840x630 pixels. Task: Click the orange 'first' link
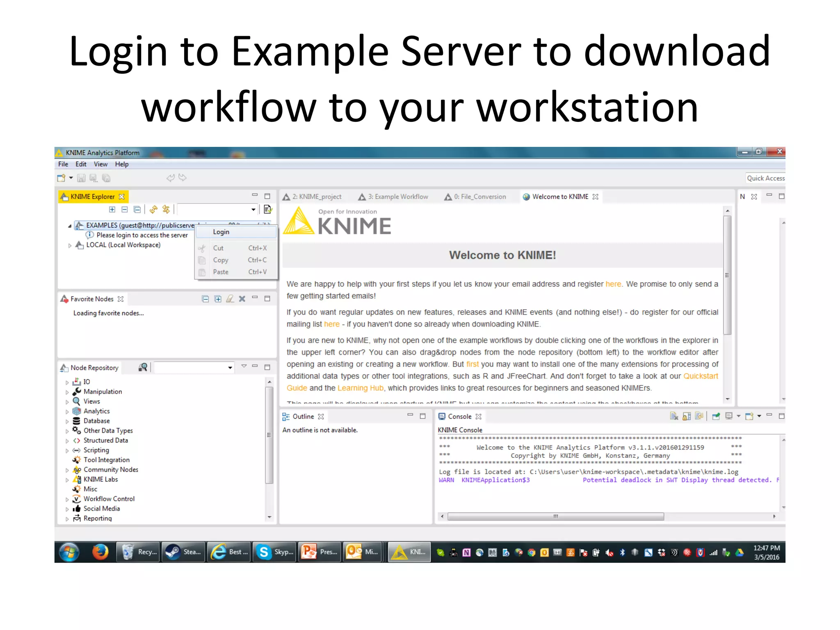[472, 364]
